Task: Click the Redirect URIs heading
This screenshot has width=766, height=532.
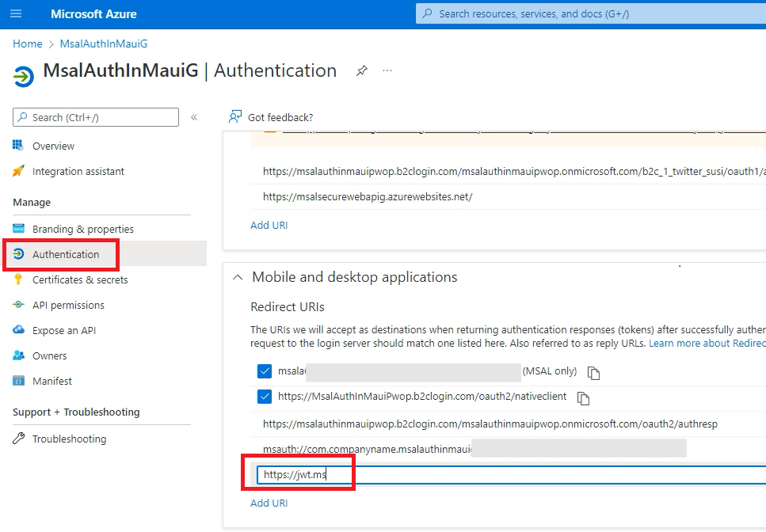Action: (x=288, y=307)
